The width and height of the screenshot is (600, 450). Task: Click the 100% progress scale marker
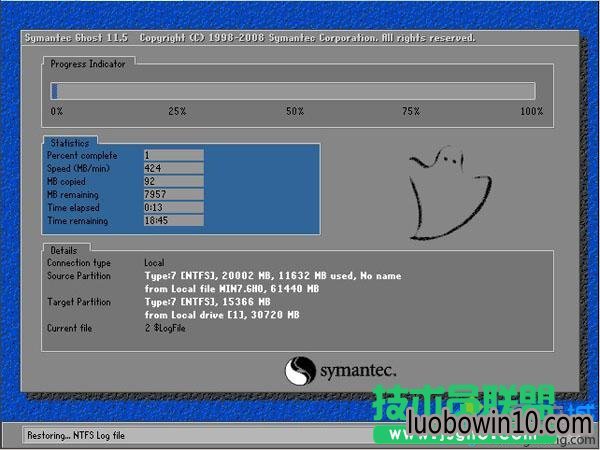click(532, 111)
